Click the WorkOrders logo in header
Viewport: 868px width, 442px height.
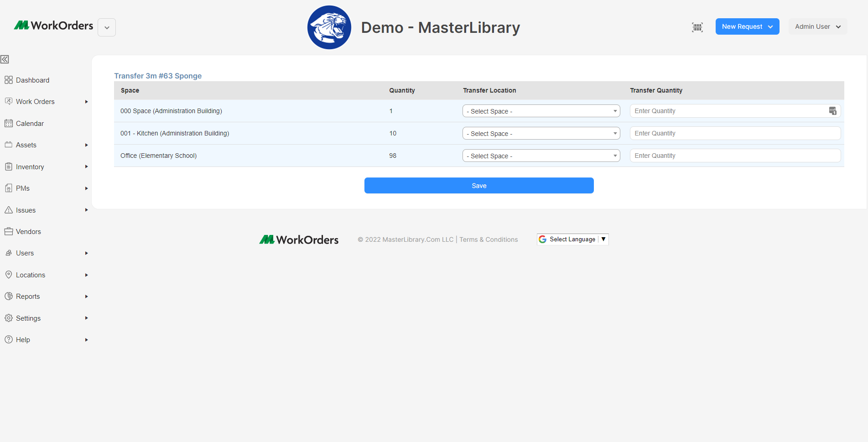tap(53, 26)
